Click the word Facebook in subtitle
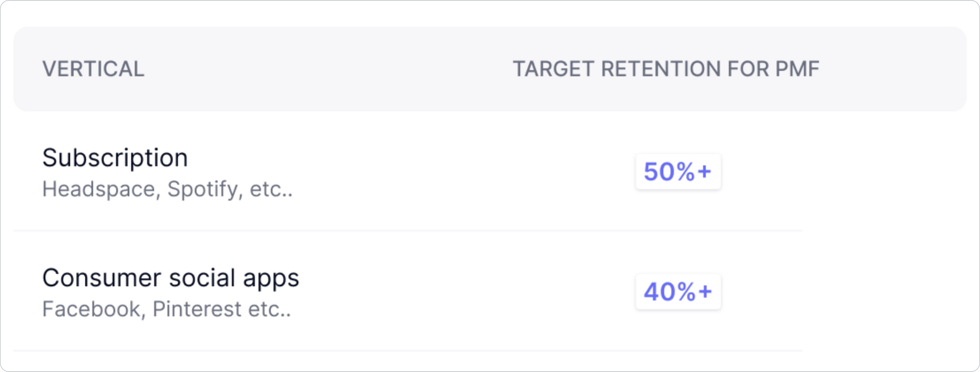This screenshot has width=980, height=372. point(94,309)
